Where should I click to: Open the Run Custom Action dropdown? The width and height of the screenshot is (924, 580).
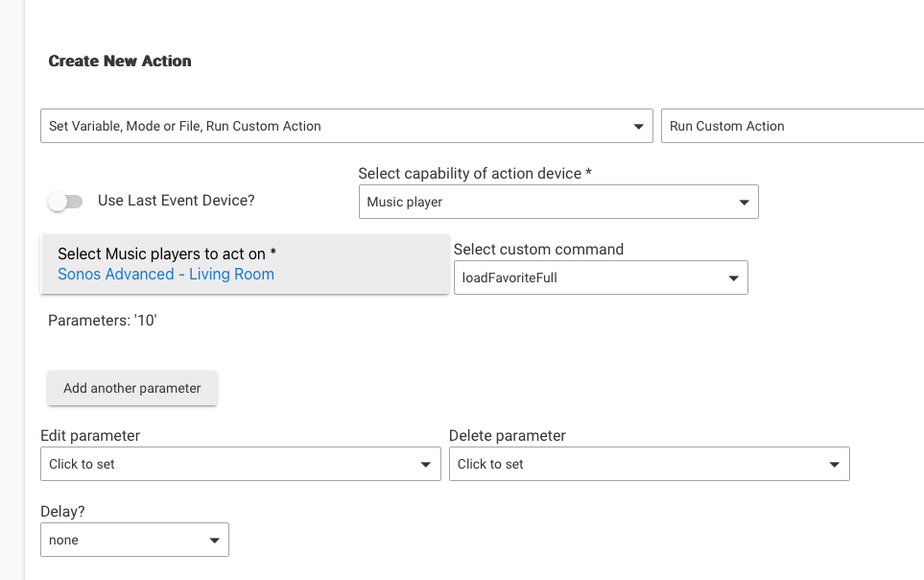click(x=792, y=126)
